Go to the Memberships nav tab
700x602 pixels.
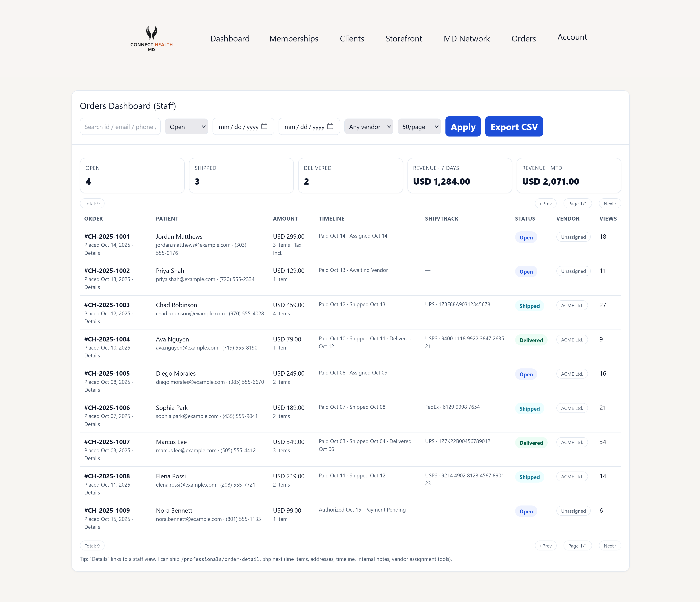click(x=294, y=39)
